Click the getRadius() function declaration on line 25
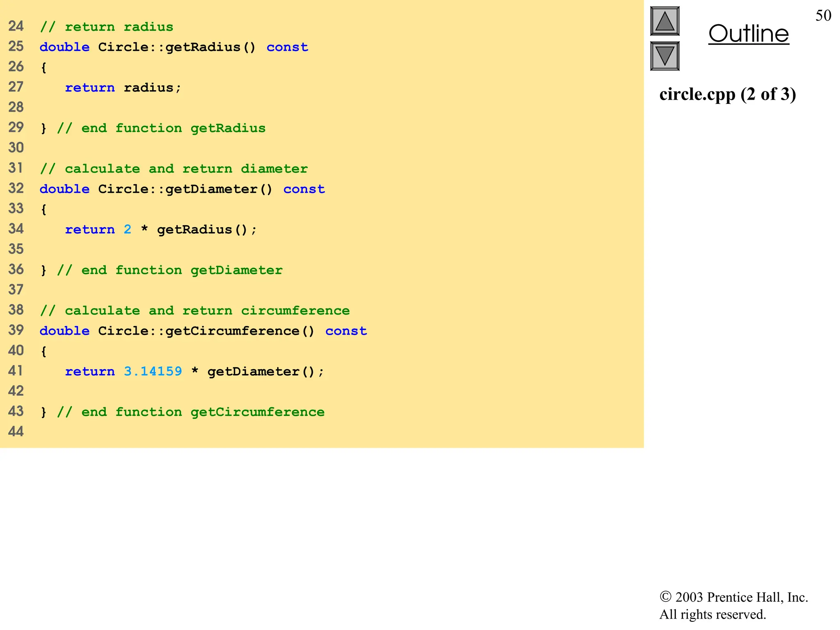This screenshot has height=630, width=840. click(x=174, y=47)
